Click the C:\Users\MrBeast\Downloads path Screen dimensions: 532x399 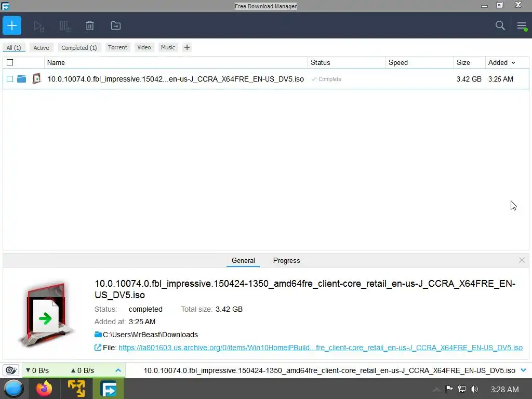coord(150,335)
